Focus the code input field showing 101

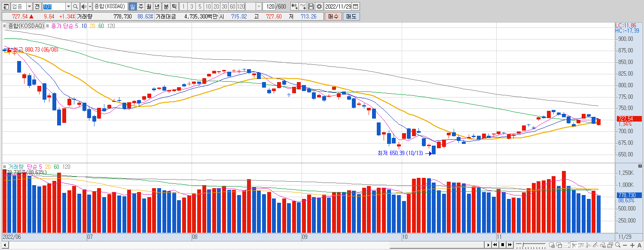click(54, 6)
